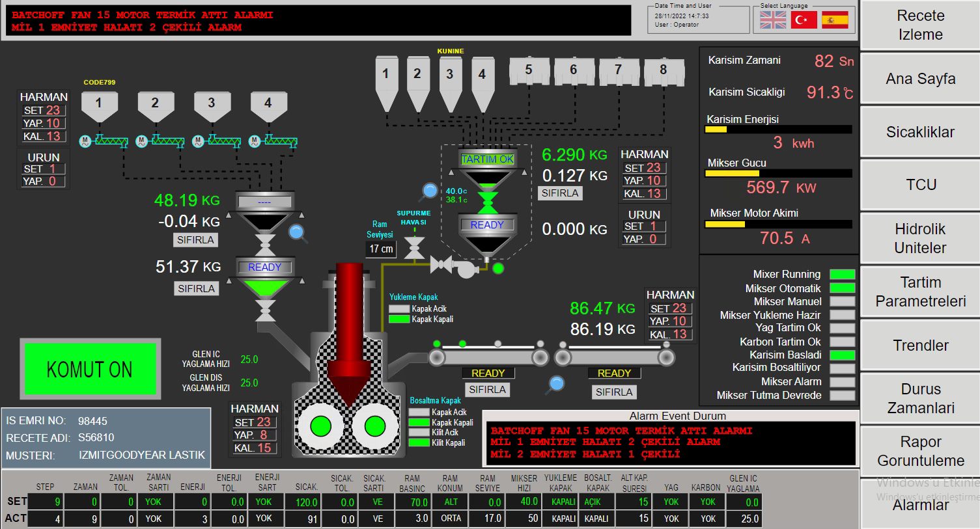Click SIFIRLA below the 51.37 KG reading
This screenshot has height=529, width=980.
196,288
